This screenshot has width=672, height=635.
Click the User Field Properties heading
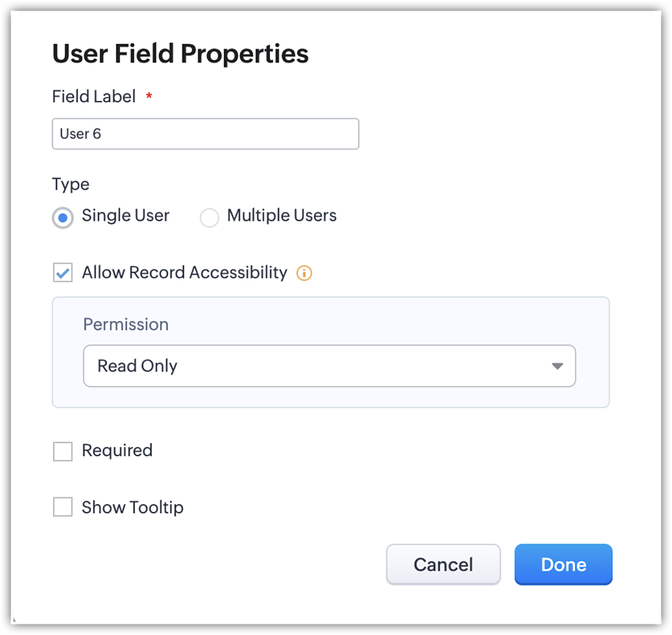180,54
